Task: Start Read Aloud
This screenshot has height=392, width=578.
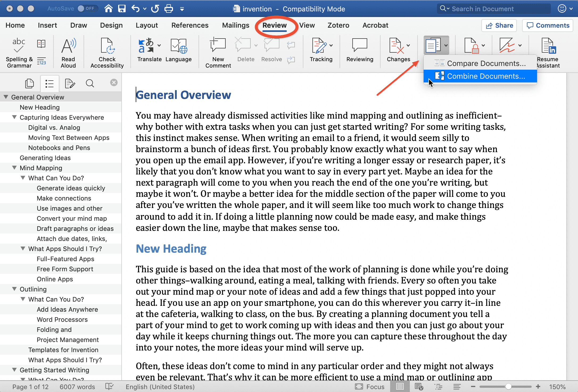Action: [x=68, y=53]
